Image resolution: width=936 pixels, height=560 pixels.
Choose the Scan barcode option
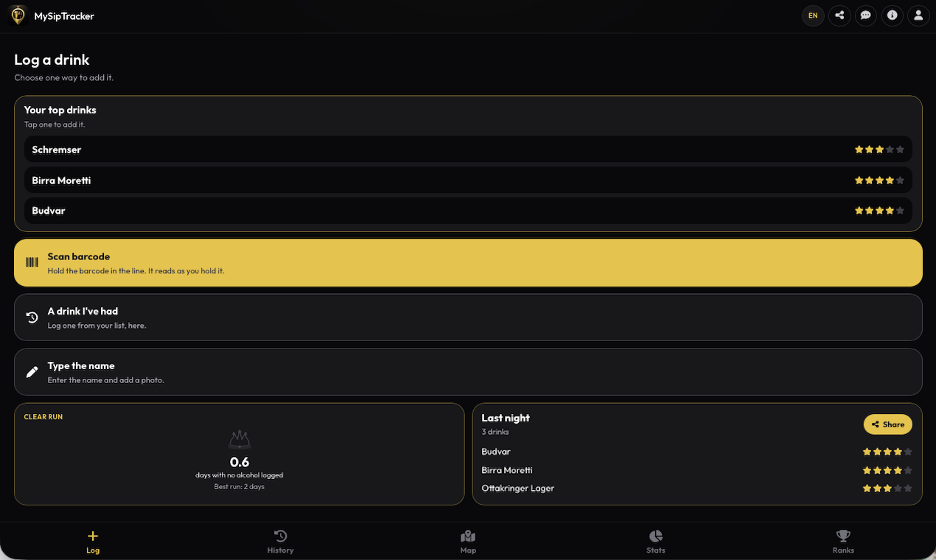pos(468,262)
